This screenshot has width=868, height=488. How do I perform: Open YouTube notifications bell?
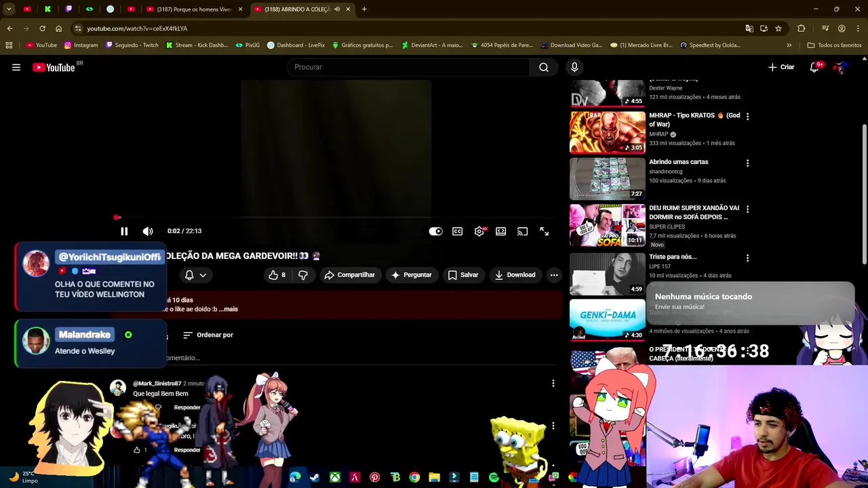(814, 67)
